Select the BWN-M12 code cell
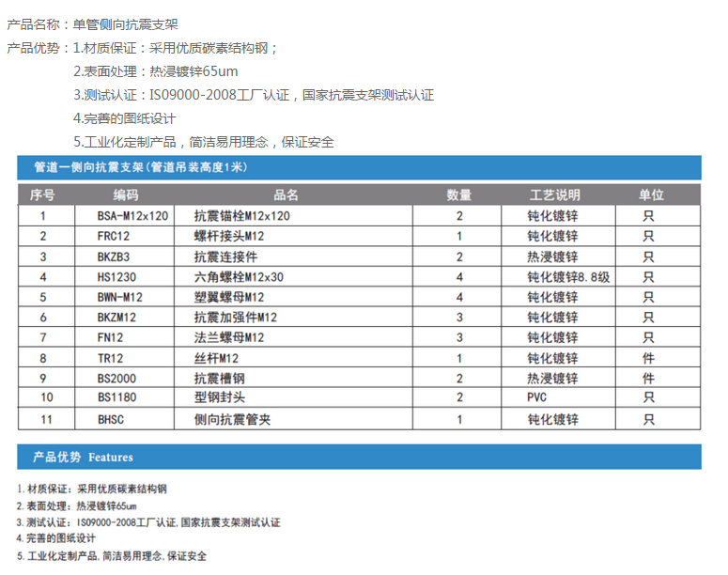This screenshot has width=728, height=575. coord(120,297)
